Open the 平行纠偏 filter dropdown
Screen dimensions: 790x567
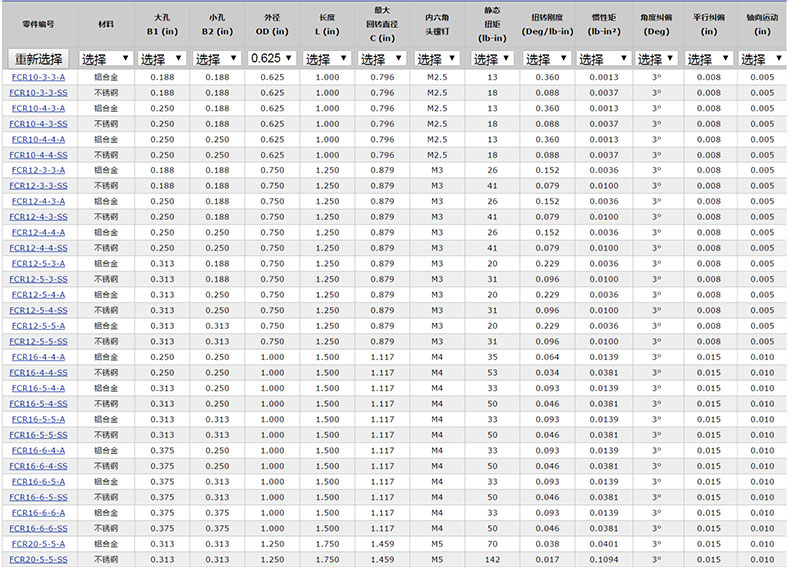(708, 59)
